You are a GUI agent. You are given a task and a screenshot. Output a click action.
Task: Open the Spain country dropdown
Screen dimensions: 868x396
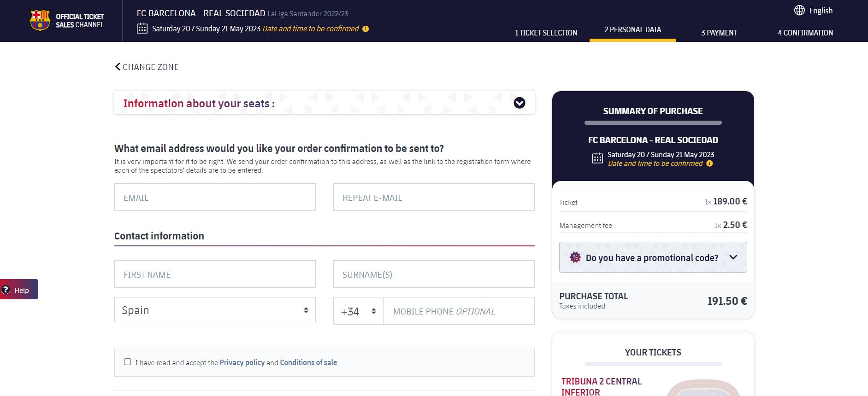point(215,310)
